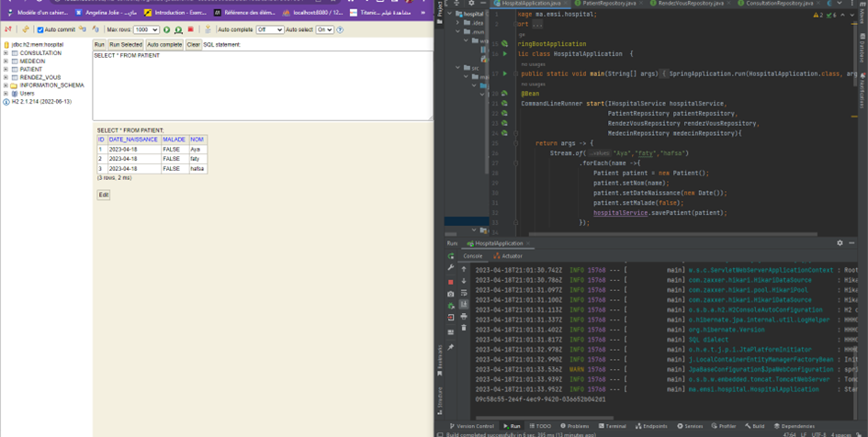868x437 pixels.
Task: Open the Endpoints tool window
Action: [651, 426]
